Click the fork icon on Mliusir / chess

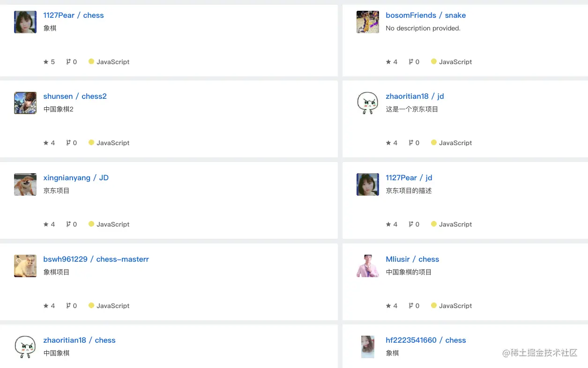411,306
